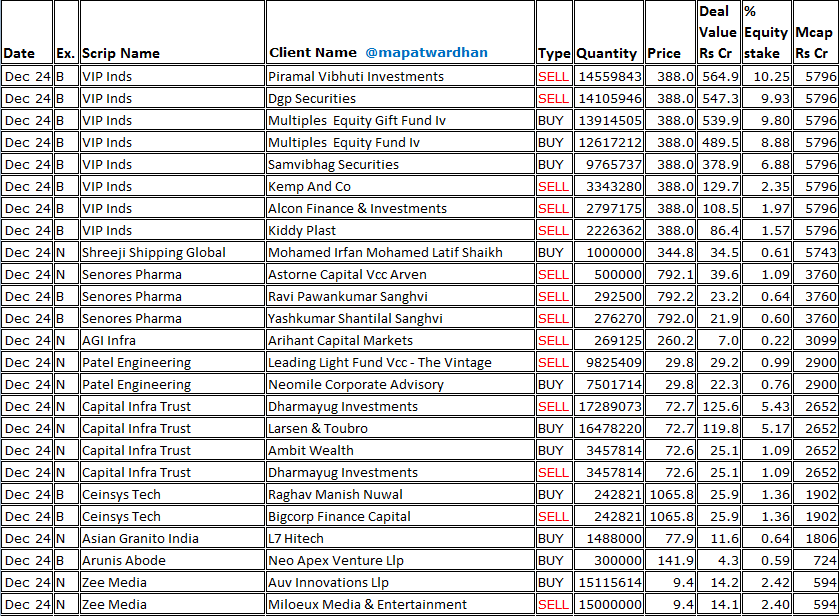
Task: Click BUY in Samvibhag Securities row
Action: (x=551, y=164)
